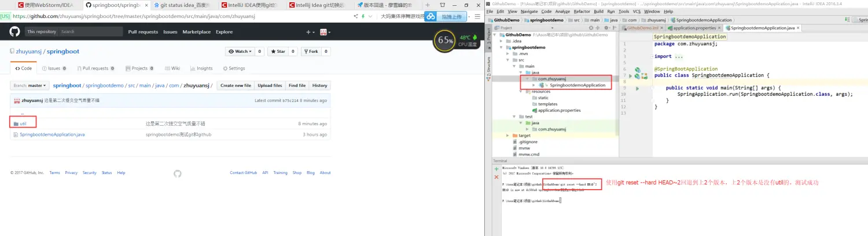Collapse the resources folder in project tree
This screenshot has width=868, height=236.
tap(520, 92)
